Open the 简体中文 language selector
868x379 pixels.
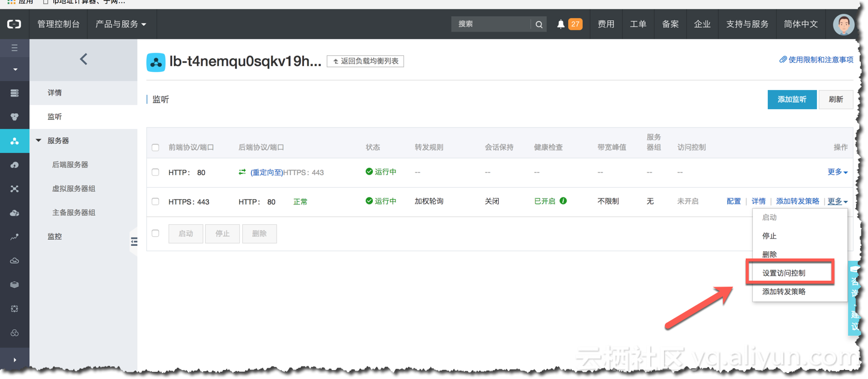pos(801,24)
